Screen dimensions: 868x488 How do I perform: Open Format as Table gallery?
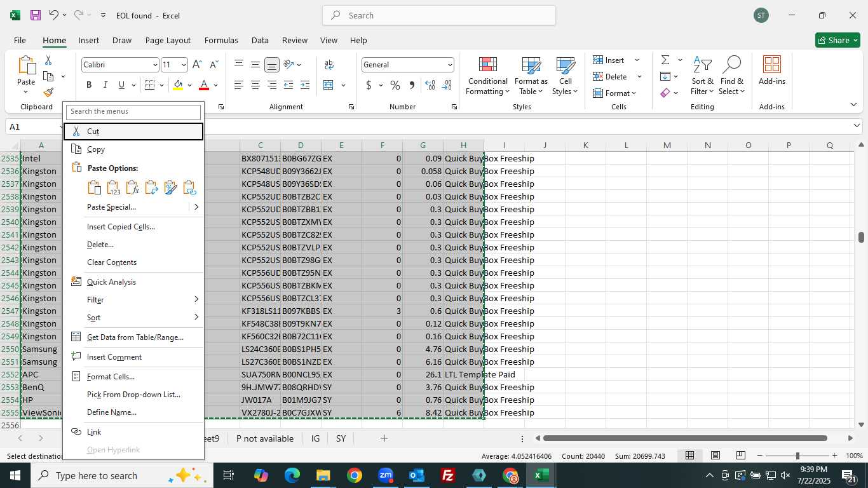click(531, 76)
